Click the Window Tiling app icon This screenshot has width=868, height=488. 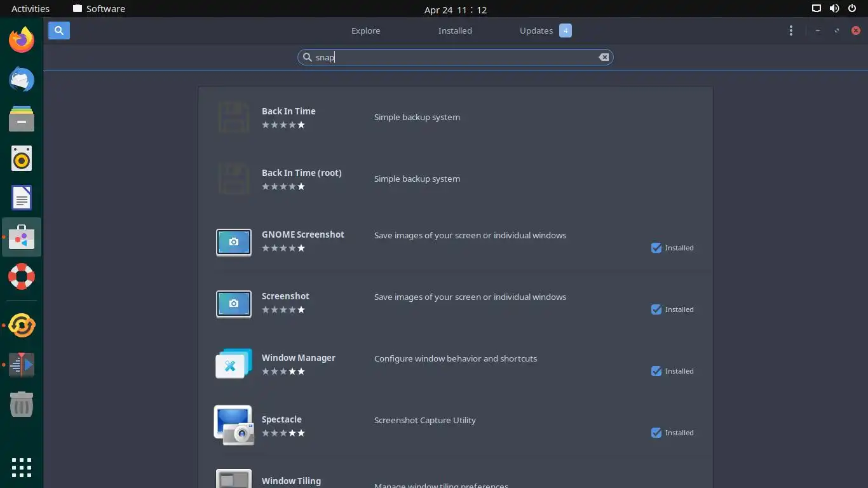[x=234, y=478]
